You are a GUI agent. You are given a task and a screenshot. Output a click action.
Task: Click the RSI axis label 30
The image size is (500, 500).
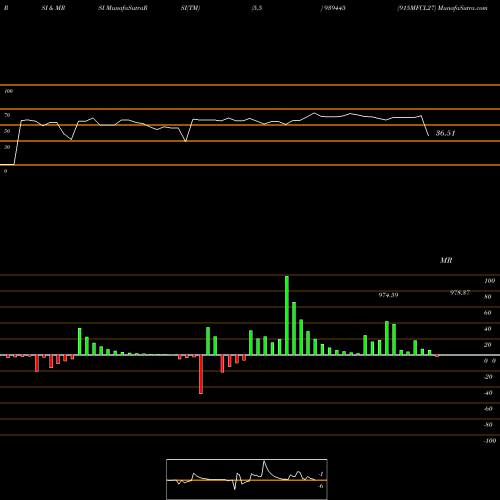(7, 147)
